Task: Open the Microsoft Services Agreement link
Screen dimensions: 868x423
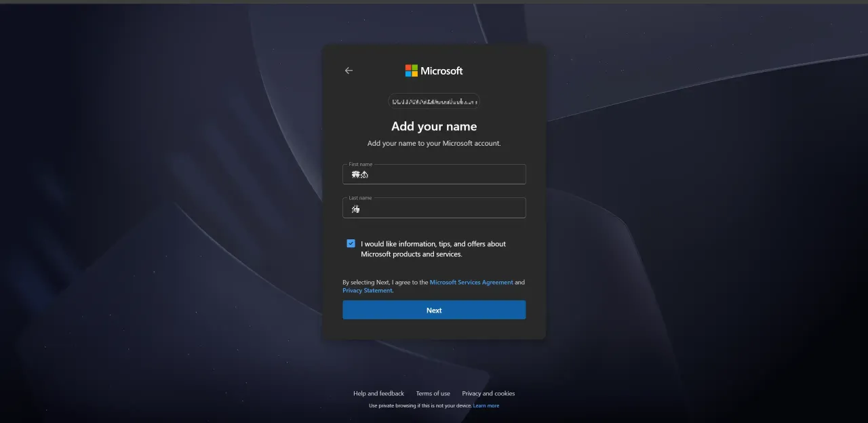Action: point(471,282)
